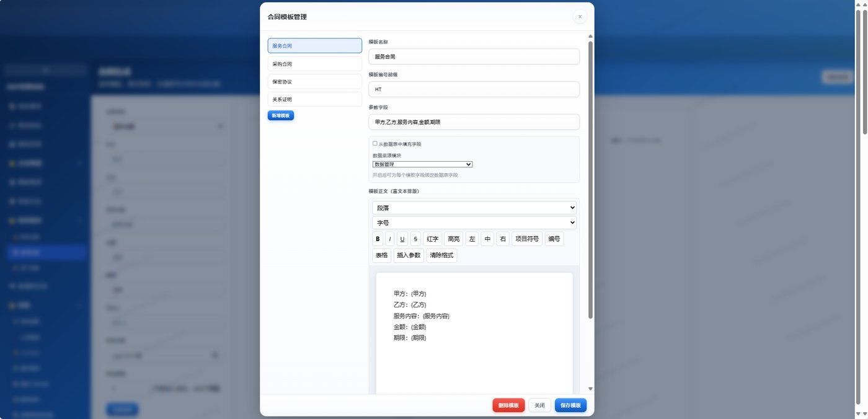The width and height of the screenshot is (868, 419).
Task: Open the 数据管理 data source dropdown
Action: pyautogui.click(x=423, y=164)
